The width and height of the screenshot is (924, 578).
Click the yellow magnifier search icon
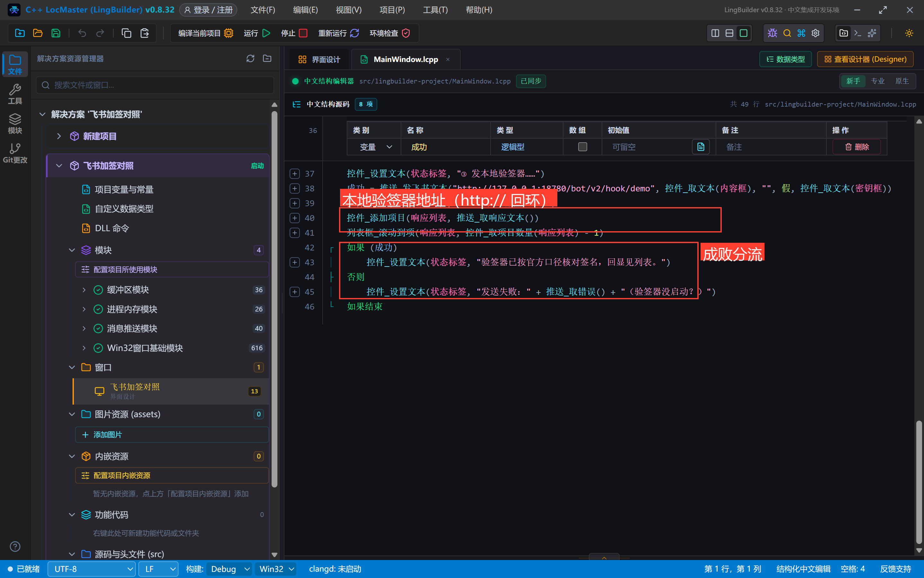[787, 33]
